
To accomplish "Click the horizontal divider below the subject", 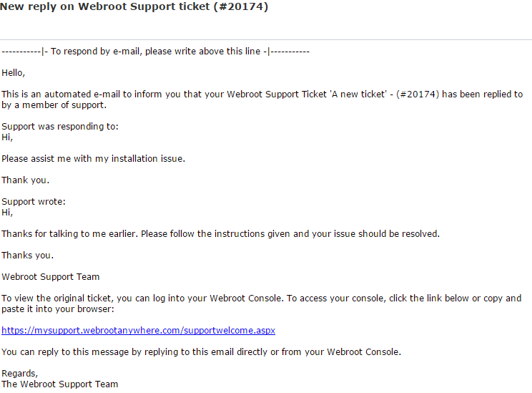I will click(x=266, y=40).
